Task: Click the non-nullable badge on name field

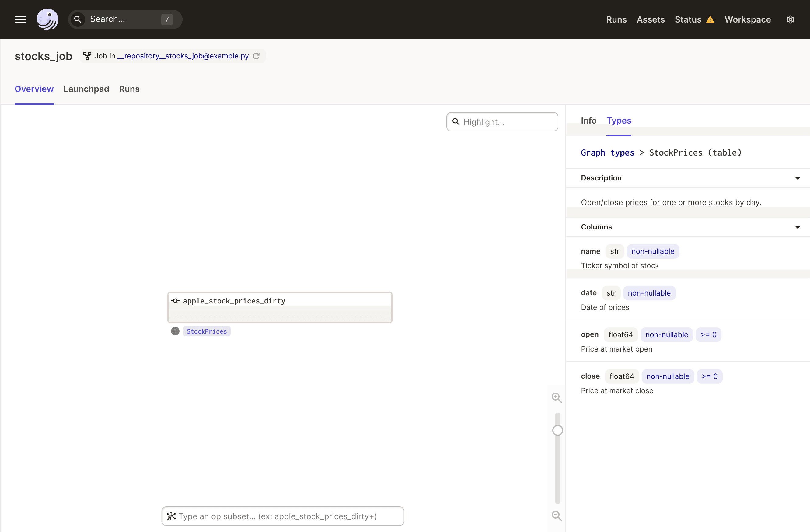Action: [x=651, y=250]
